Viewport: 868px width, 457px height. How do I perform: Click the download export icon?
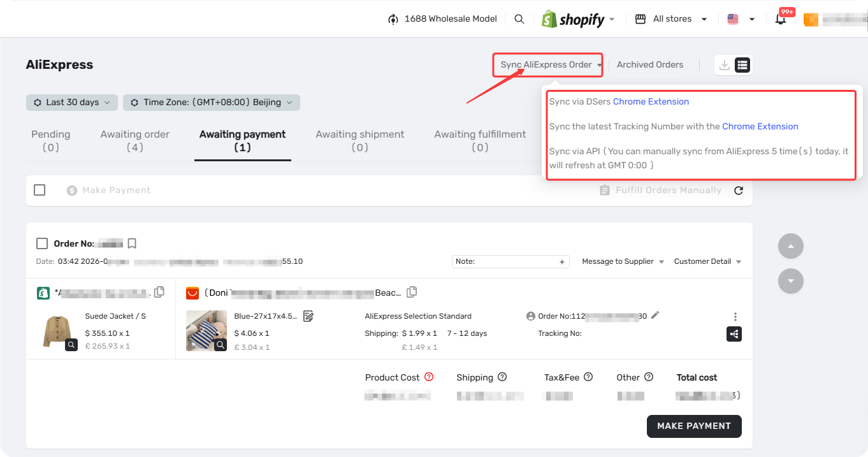725,64
